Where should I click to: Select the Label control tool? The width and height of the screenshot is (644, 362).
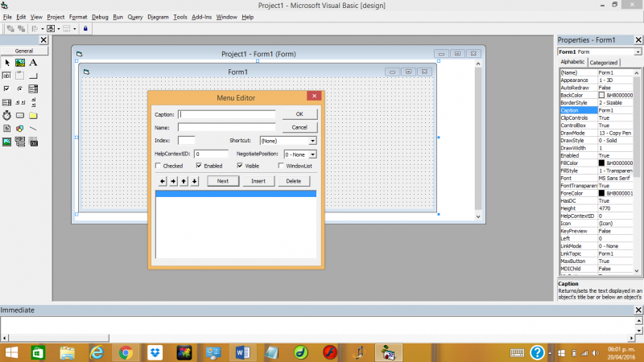coord(33,63)
